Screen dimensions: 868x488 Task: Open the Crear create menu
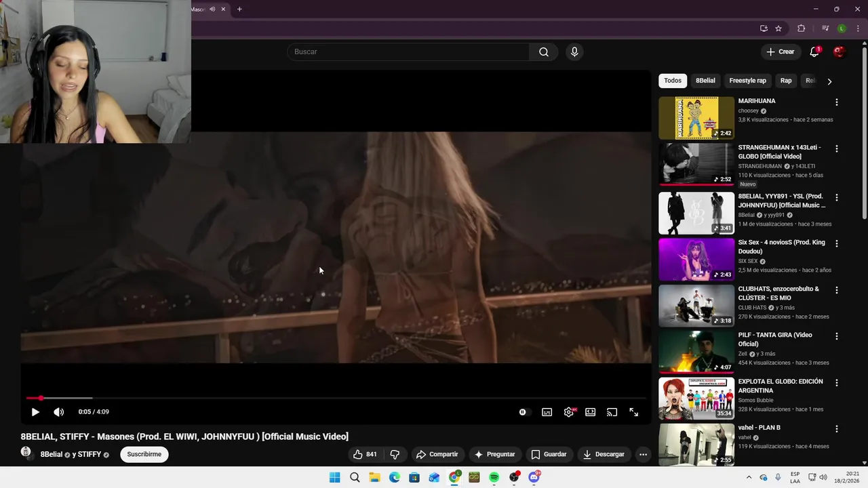781,52
